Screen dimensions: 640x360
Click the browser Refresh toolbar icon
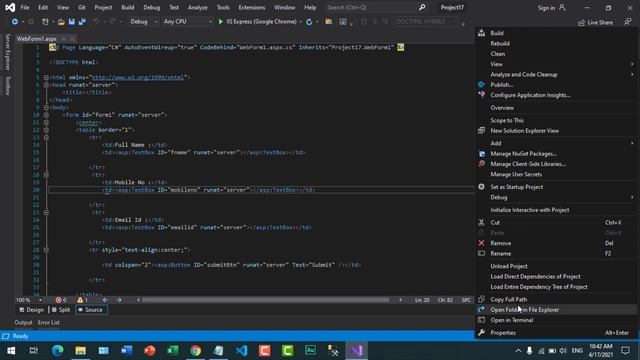pyautogui.click(x=309, y=22)
